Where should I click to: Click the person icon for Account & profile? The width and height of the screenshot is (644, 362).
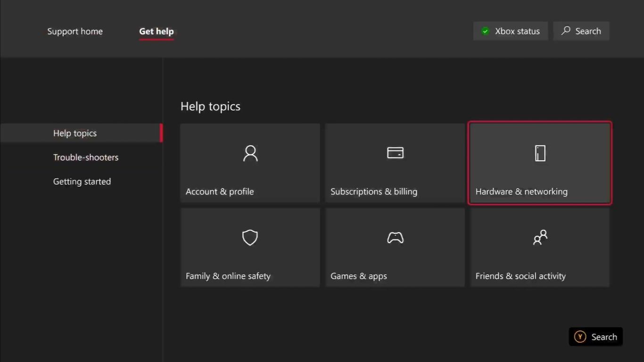point(250,153)
